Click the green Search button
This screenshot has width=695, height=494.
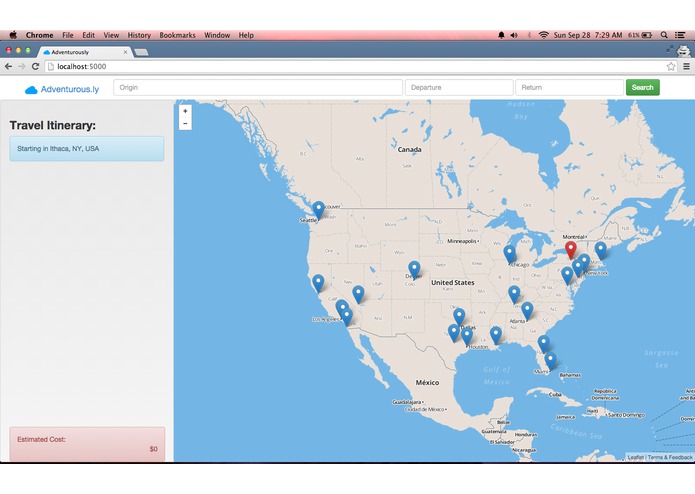click(x=642, y=87)
